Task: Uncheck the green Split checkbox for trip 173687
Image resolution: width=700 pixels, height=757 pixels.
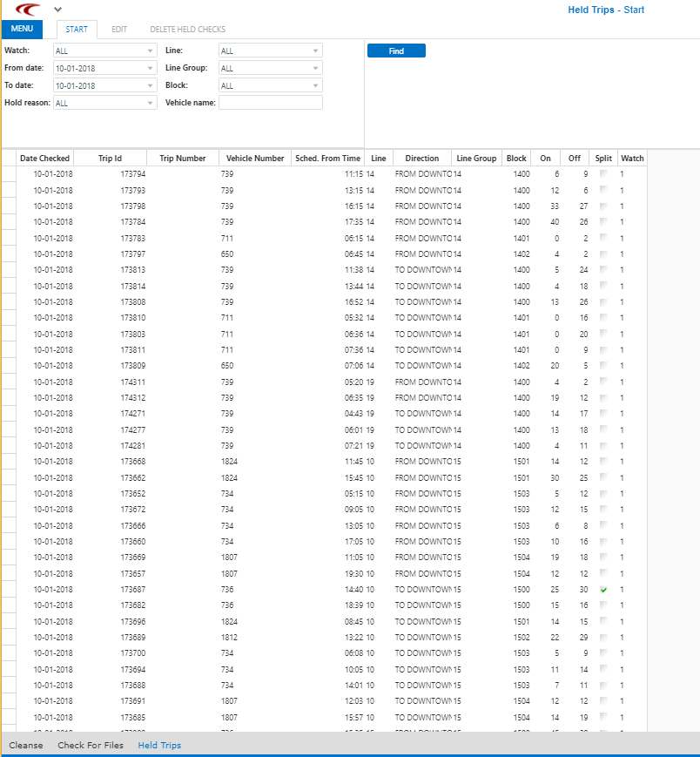Action: tap(602, 590)
